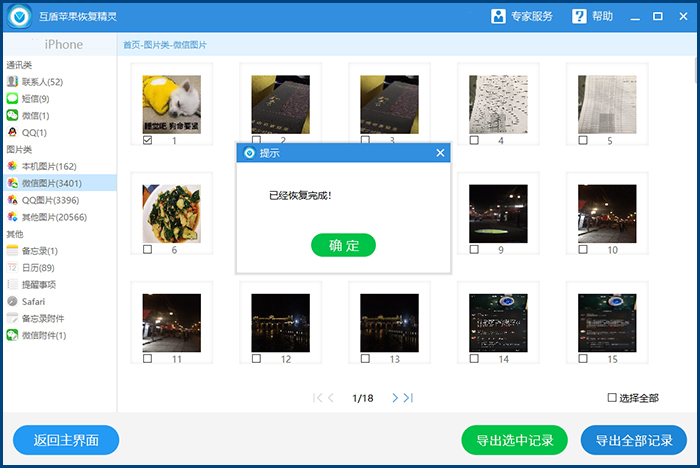
Task: Check the checkbox for image 4
Action: [x=474, y=140]
